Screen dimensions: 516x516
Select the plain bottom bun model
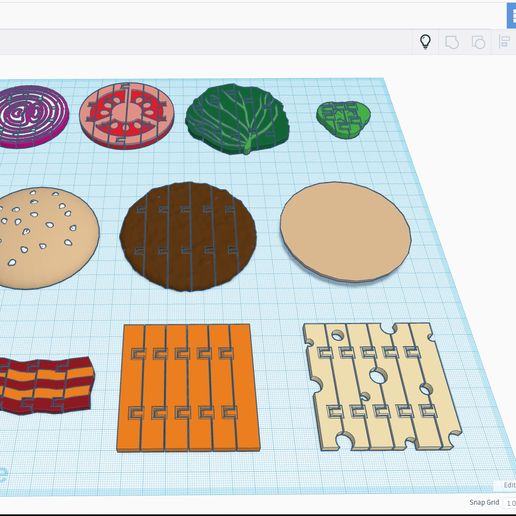pyautogui.click(x=346, y=232)
